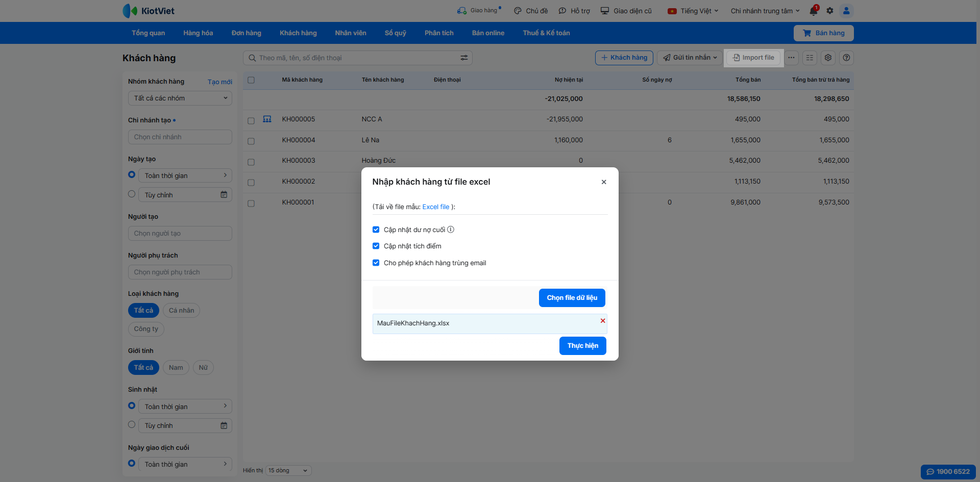Screen dimensions: 980x482
Task: Toggle the Cập nhật tích điểm checkbox
Action: click(x=376, y=246)
